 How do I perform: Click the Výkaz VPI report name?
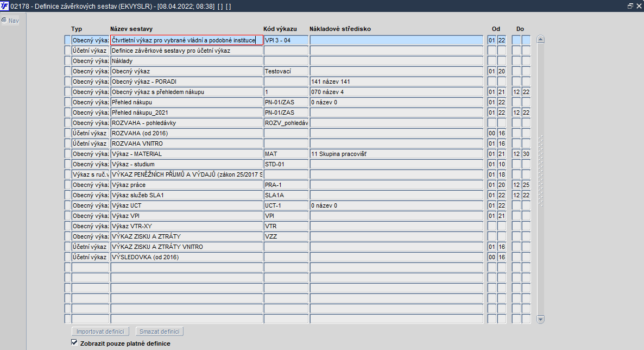point(186,216)
